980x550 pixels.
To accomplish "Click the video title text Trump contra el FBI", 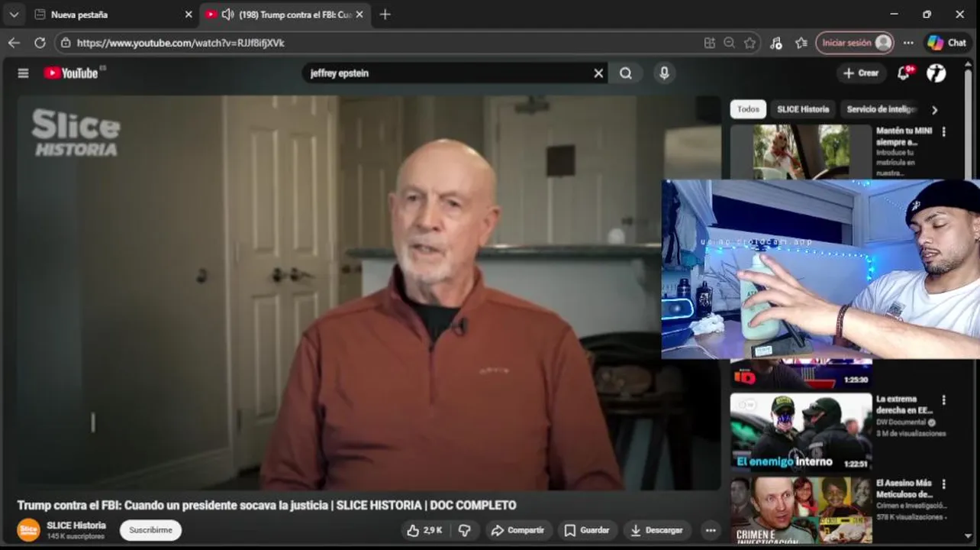I will (266, 505).
